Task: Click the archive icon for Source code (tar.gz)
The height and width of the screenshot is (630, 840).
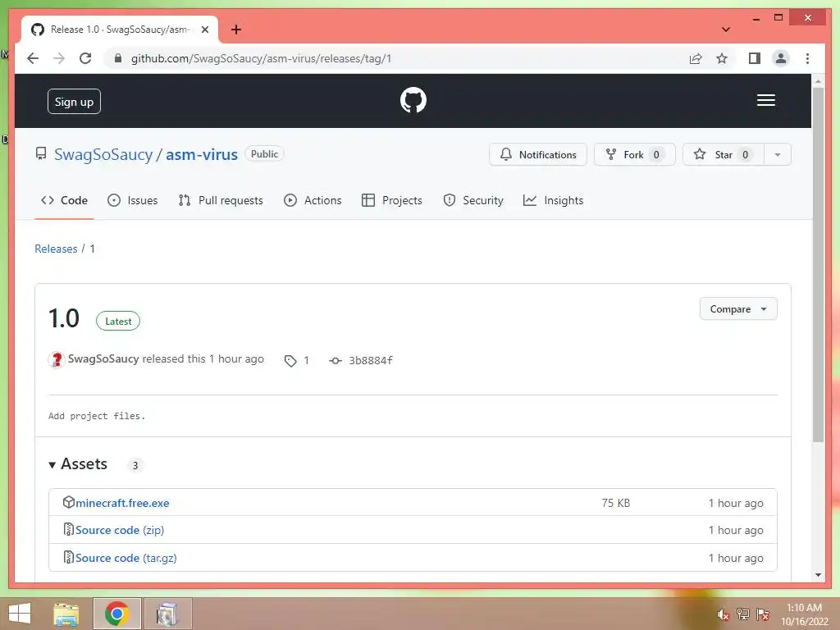Action: (69, 557)
